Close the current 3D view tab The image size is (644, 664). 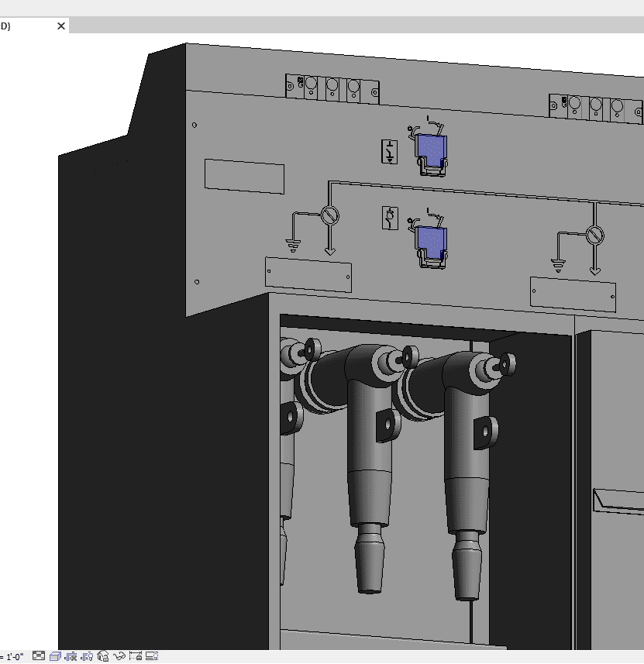[61, 26]
